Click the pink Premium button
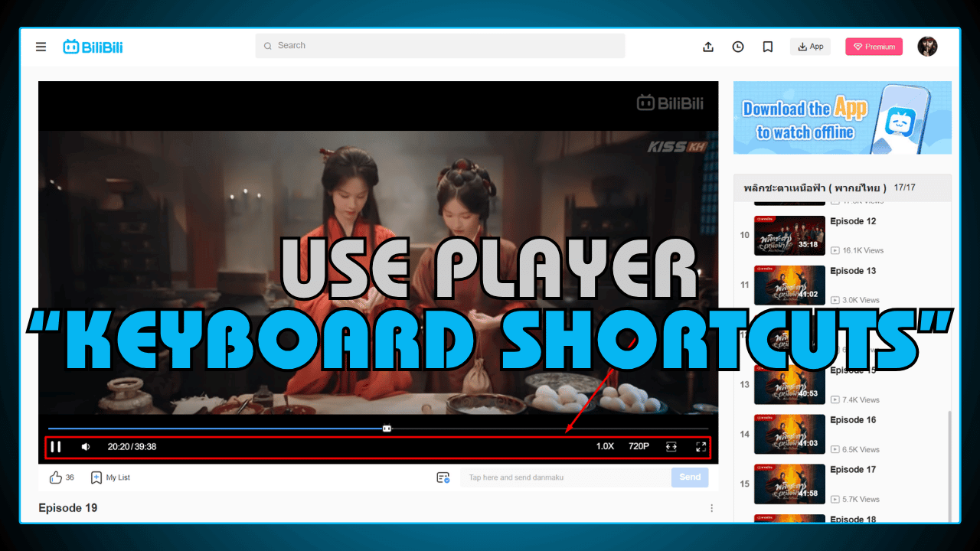980x551 pixels. click(x=874, y=47)
